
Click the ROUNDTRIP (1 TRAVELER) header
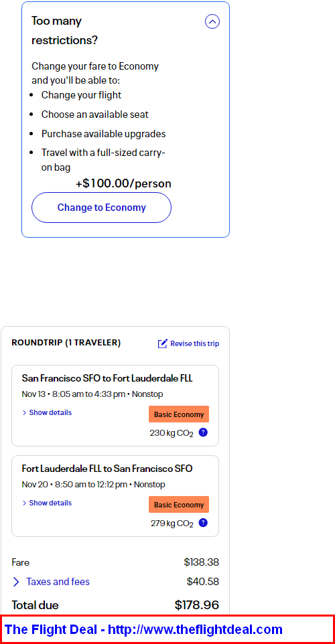pyautogui.click(x=66, y=343)
